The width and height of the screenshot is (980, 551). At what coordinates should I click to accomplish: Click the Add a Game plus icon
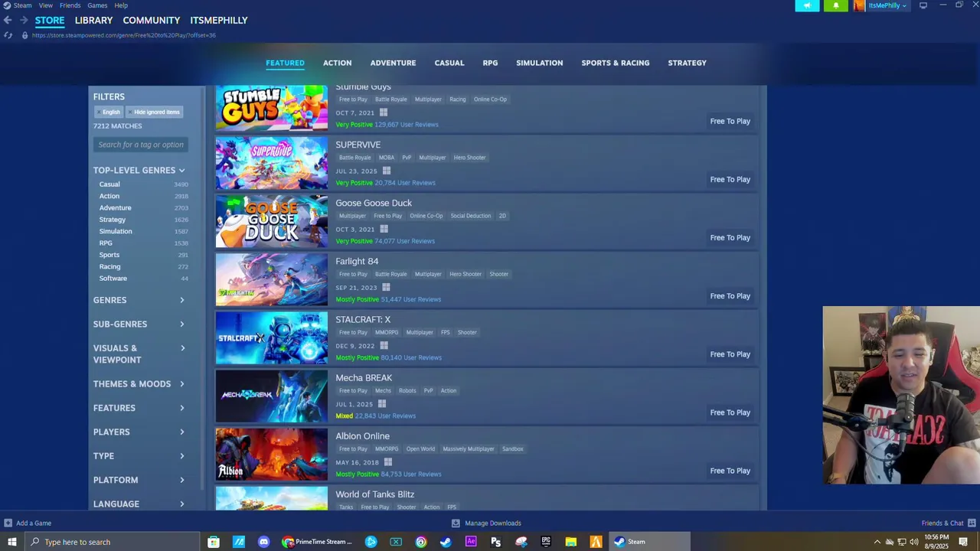(8, 523)
